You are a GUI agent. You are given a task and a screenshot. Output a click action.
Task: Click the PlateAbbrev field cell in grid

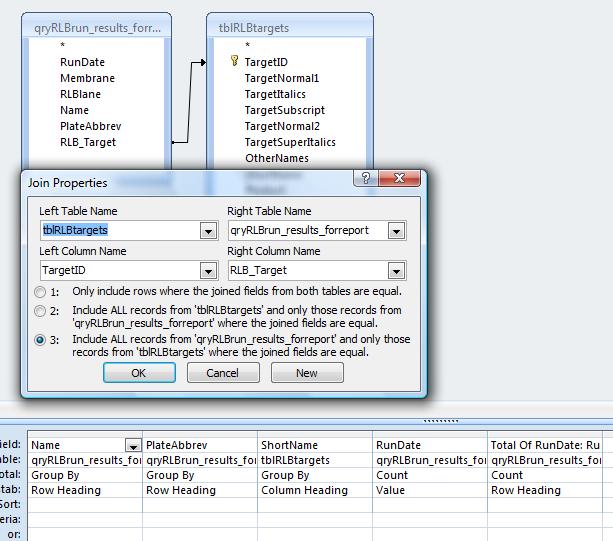tap(200, 445)
